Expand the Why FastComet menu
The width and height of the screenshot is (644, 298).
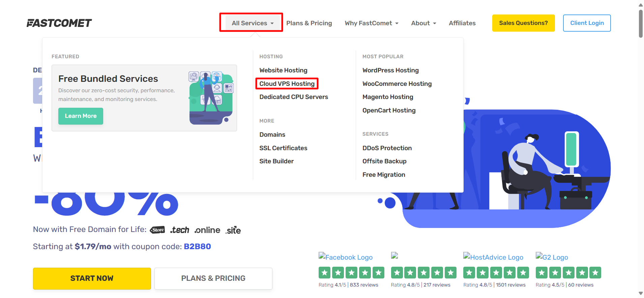click(x=372, y=23)
